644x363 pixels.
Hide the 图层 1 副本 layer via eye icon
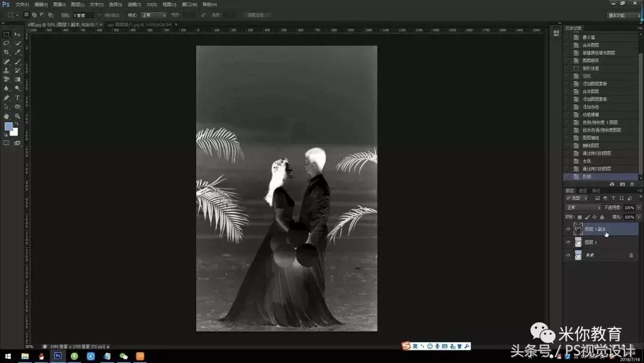[568, 229]
